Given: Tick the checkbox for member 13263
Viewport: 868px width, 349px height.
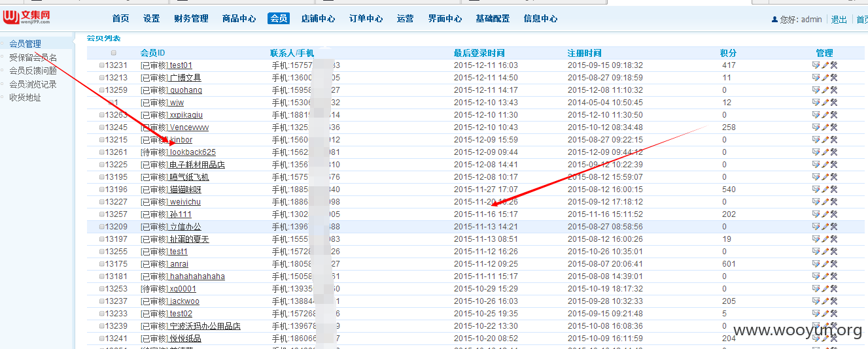Looking at the screenshot, I should click(102, 115).
